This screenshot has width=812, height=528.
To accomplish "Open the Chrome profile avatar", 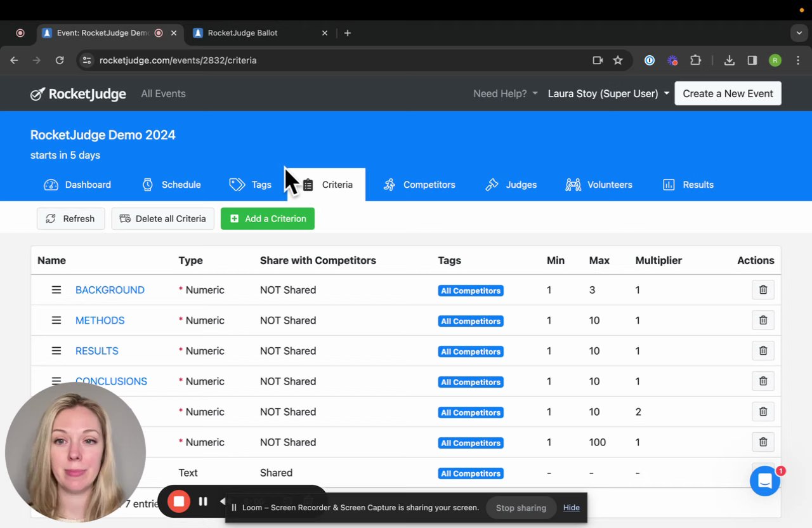I will 775,60.
